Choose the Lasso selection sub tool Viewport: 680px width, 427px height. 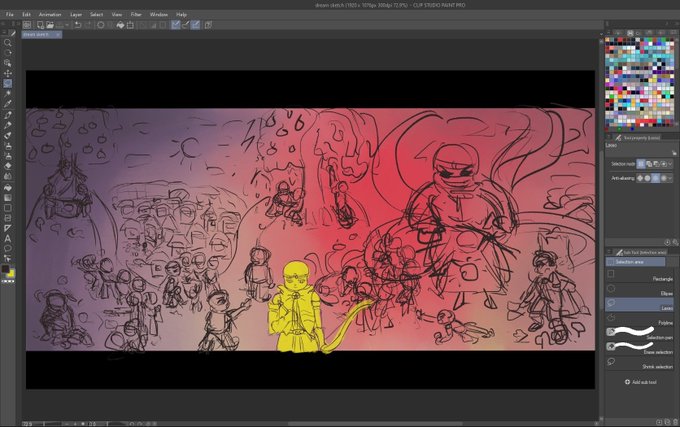[639, 303]
